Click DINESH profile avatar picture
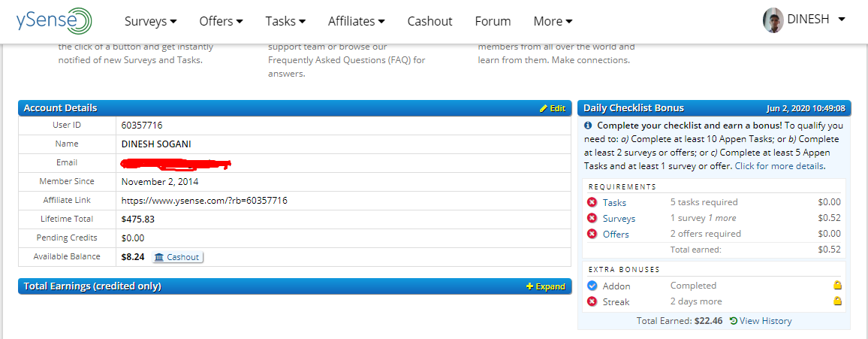The image size is (868, 339). pyautogui.click(x=773, y=20)
